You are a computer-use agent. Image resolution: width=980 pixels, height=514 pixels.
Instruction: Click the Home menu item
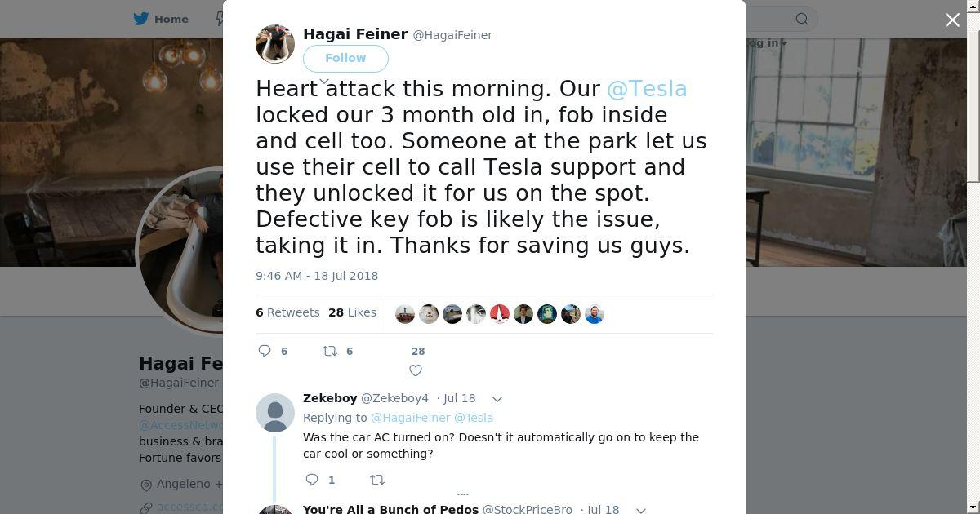point(171,19)
